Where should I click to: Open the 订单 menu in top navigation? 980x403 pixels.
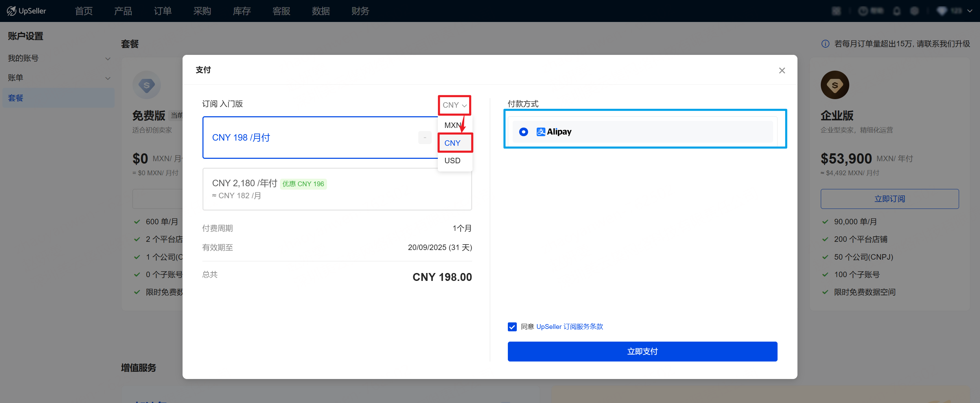[162, 11]
